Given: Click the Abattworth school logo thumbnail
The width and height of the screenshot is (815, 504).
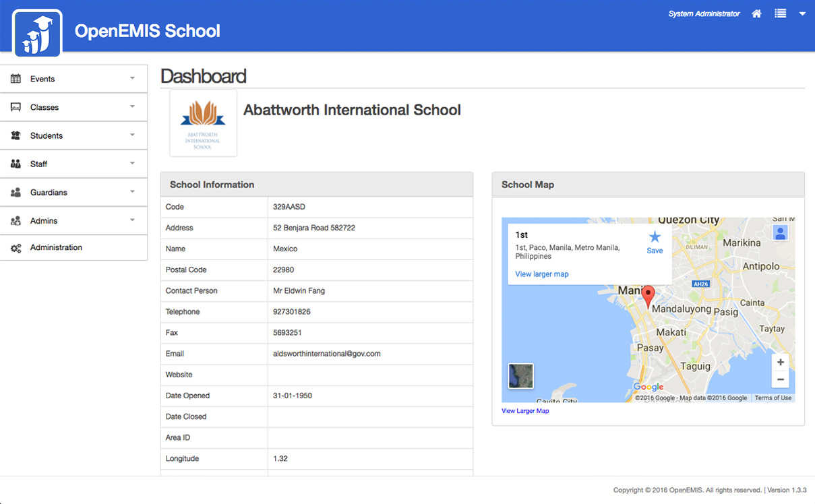Looking at the screenshot, I should click(203, 122).
